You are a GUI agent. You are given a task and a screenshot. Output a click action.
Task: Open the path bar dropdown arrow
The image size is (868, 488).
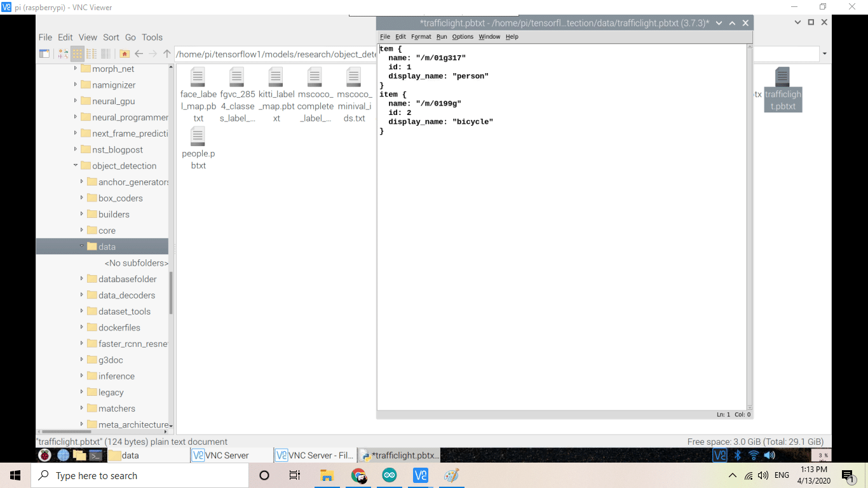(825, 54)
